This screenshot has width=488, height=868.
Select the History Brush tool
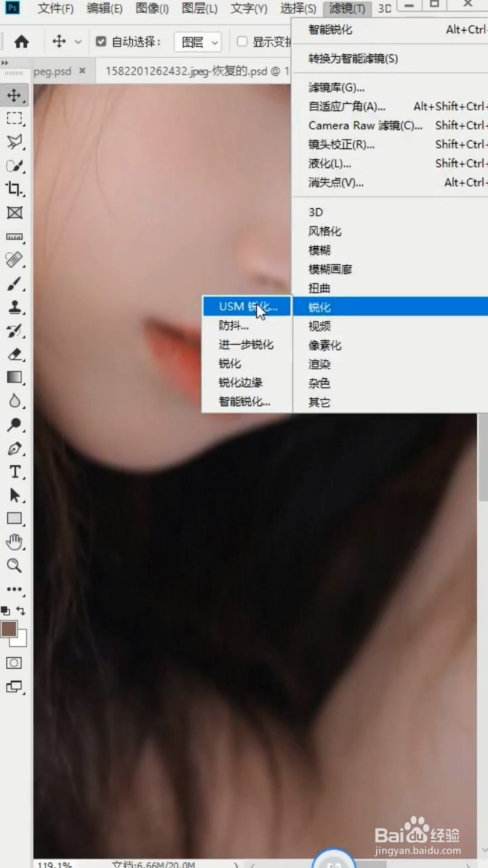coord(14,330)
